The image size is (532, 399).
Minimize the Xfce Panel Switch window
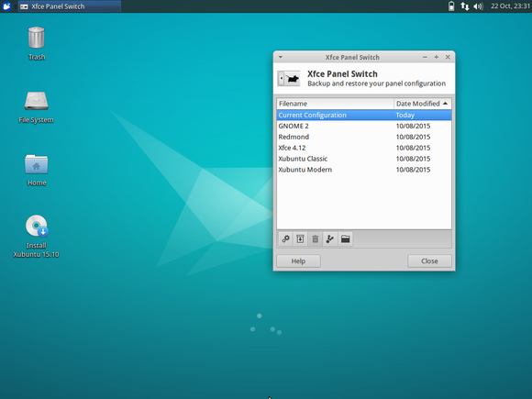425,57
